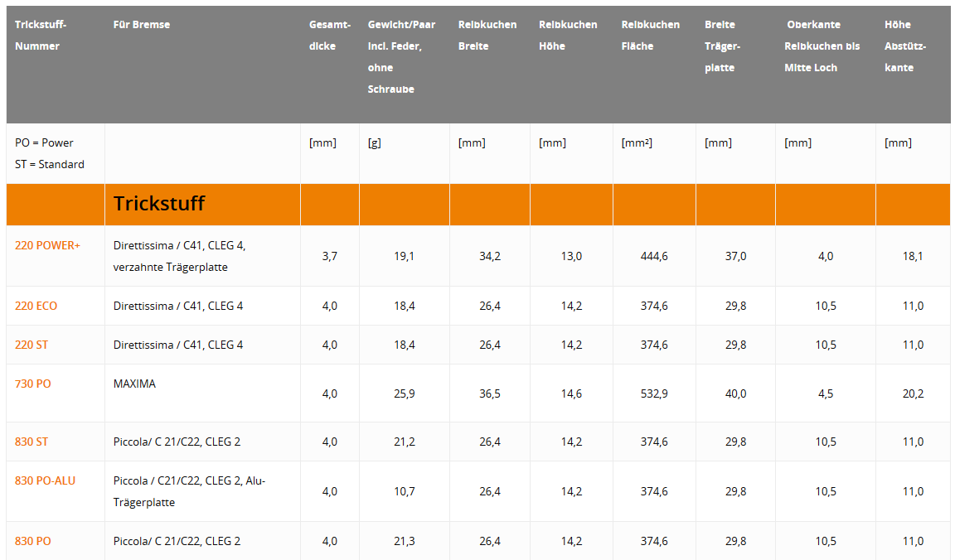The image size is (955, 560).
Task: Click the Reibkuchen Fläche column header
Action: pos(650,36)
